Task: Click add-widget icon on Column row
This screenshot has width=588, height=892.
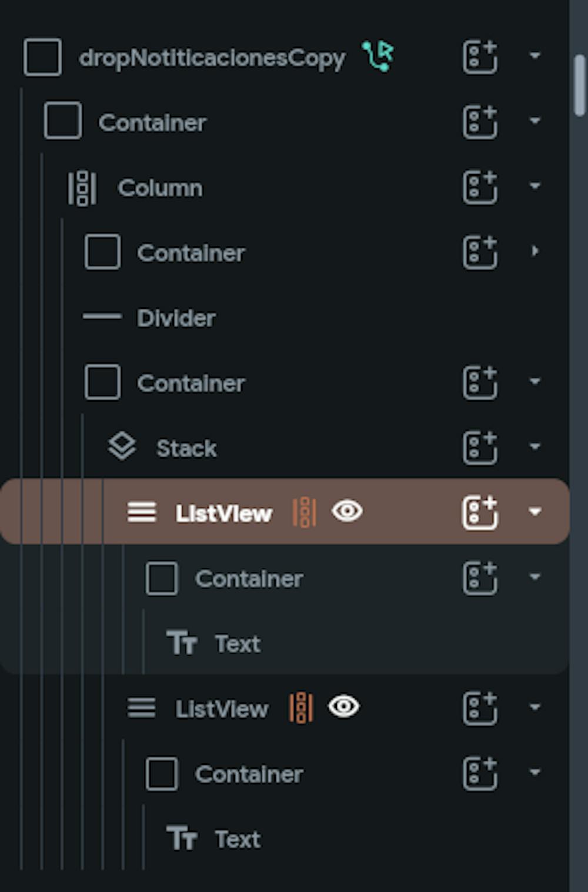Action: (x=480, y=188)
